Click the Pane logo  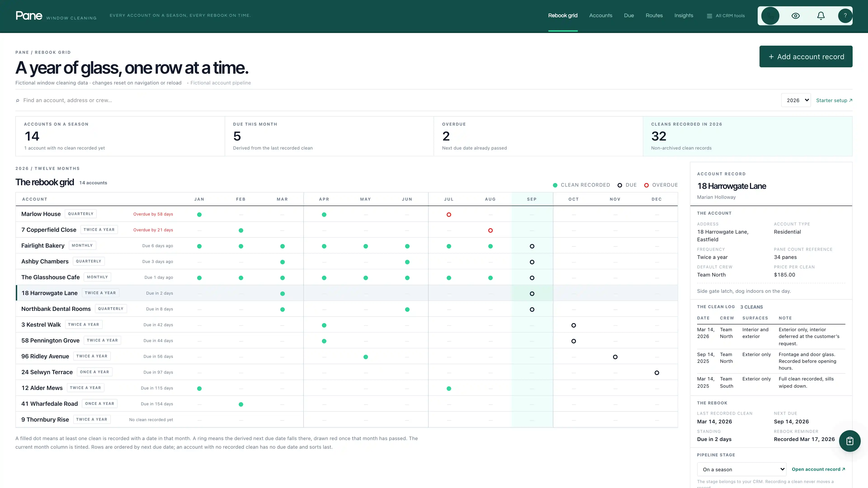coord(29,16)
